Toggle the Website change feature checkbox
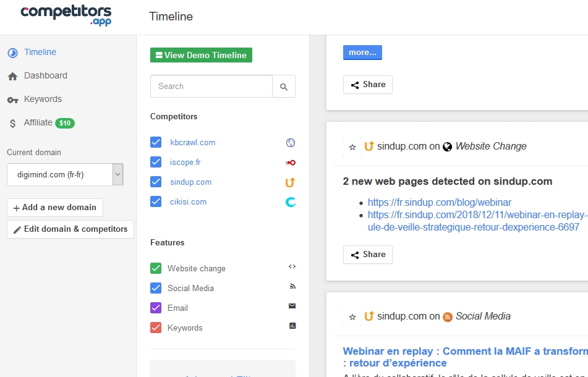Image resolution: width=588 pixels, height=377 pixels. (156, 268)
